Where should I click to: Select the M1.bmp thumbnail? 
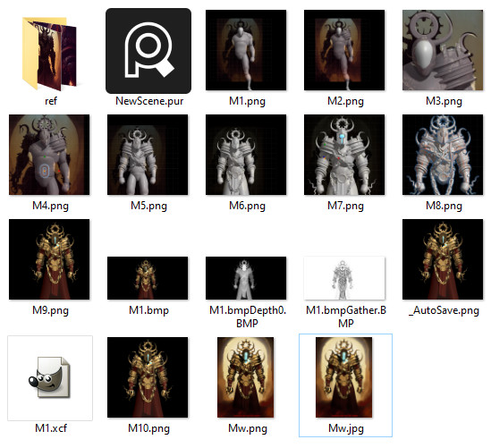click(x=148, y=278)
